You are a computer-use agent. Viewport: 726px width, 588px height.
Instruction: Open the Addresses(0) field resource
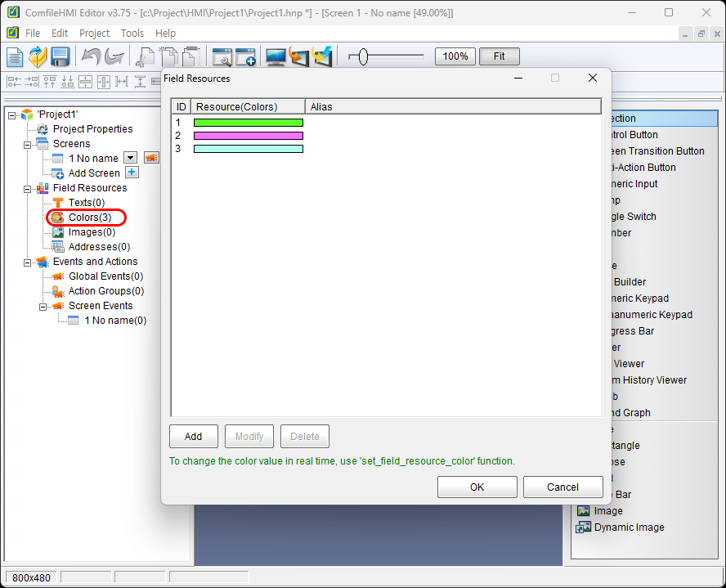click(x=99, y=247)
